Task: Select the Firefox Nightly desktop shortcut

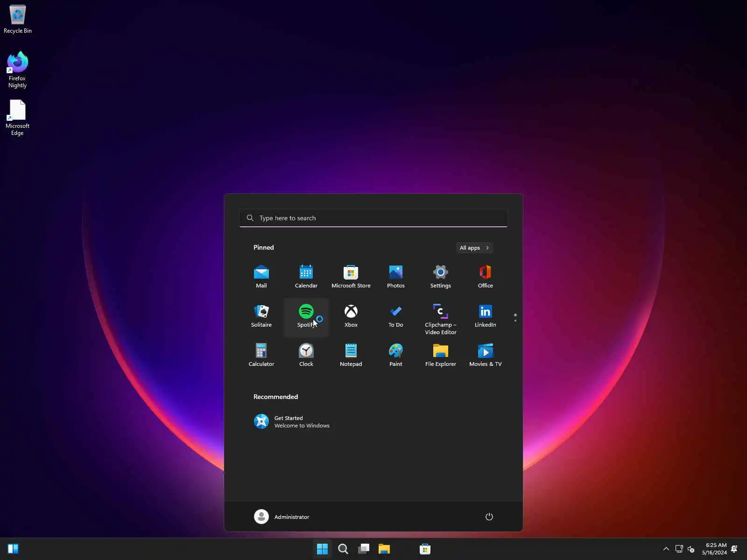Action: [x=18, y=70]
